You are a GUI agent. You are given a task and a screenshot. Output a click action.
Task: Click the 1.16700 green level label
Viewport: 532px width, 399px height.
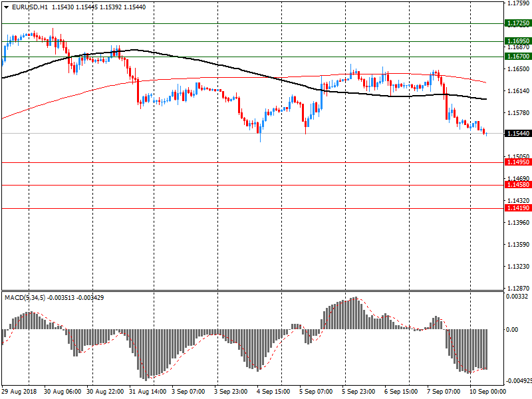pyautogui.click(x=517, y=57)
